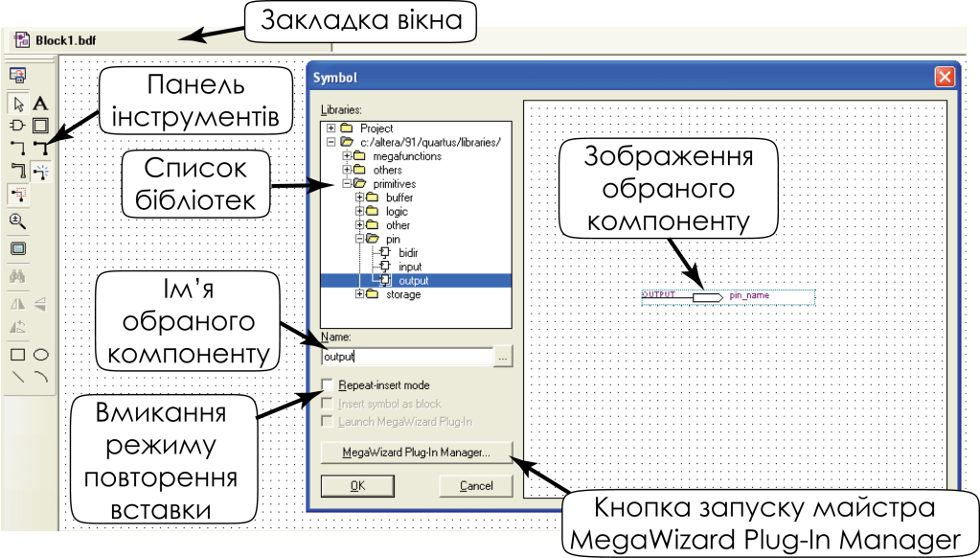The width and height of the screenshot is (980, 558).
Task: Expand the megafunctions folder
Action: (x=347, y=155)
